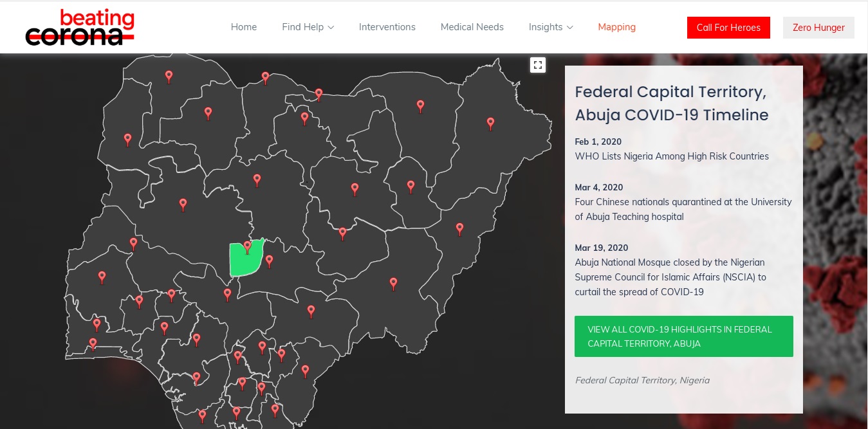Click the 'Four Chinese nationals quarantined' entry
Image resolution: width=868 pixels, height=429 pixels.
pyautogui.click(x=683, y=209)
